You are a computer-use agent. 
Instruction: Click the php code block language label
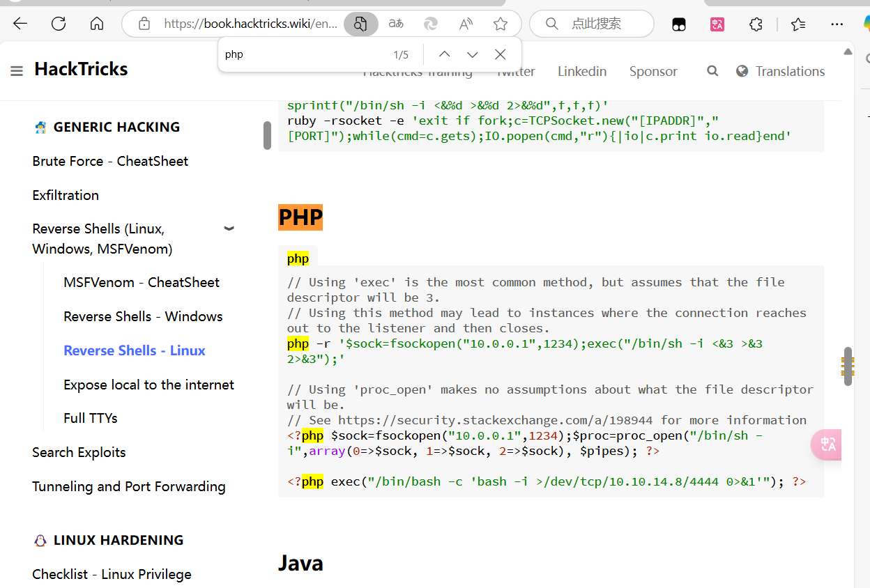tap(298, 258)
